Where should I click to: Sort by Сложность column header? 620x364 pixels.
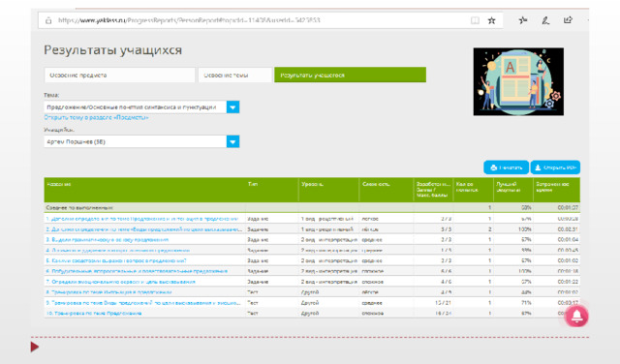tap(387, 190)
